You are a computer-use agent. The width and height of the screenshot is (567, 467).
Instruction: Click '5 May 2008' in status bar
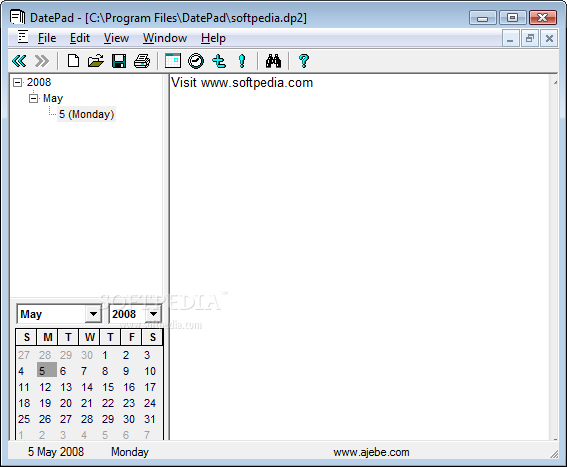coord(56,452)
